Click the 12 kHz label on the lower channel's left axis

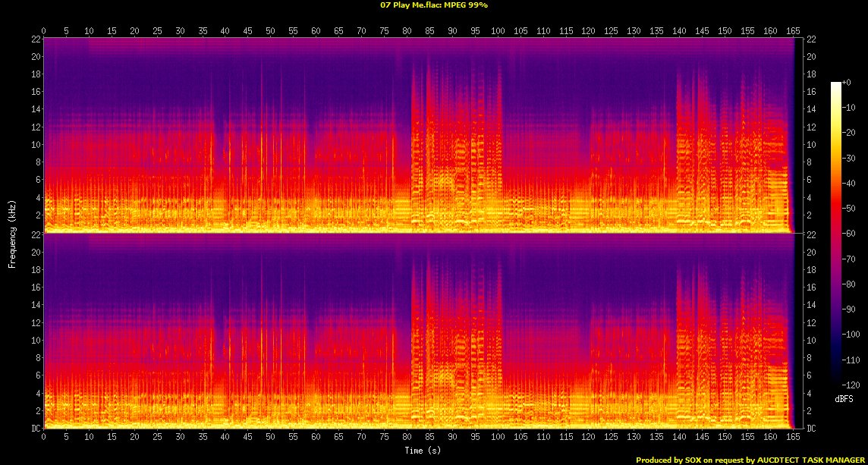34,322
